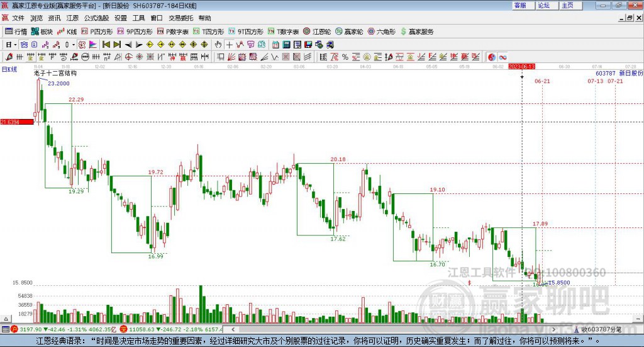Toggle the 9P四方形 square tool
Screen dimensions: 644x347
pyautogui.click(x=135, y=31)
